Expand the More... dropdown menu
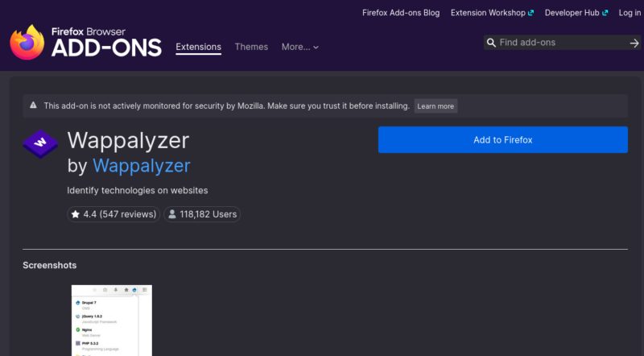 [299, 47]
